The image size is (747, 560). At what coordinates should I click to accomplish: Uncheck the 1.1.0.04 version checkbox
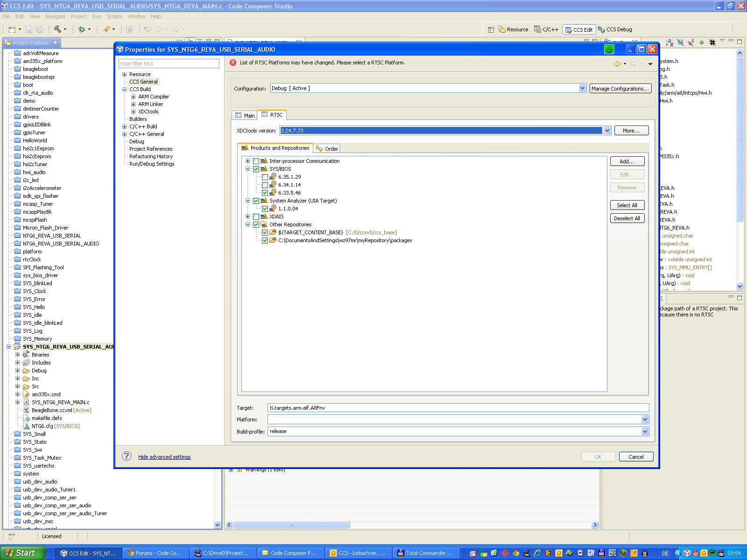point(265,209)
